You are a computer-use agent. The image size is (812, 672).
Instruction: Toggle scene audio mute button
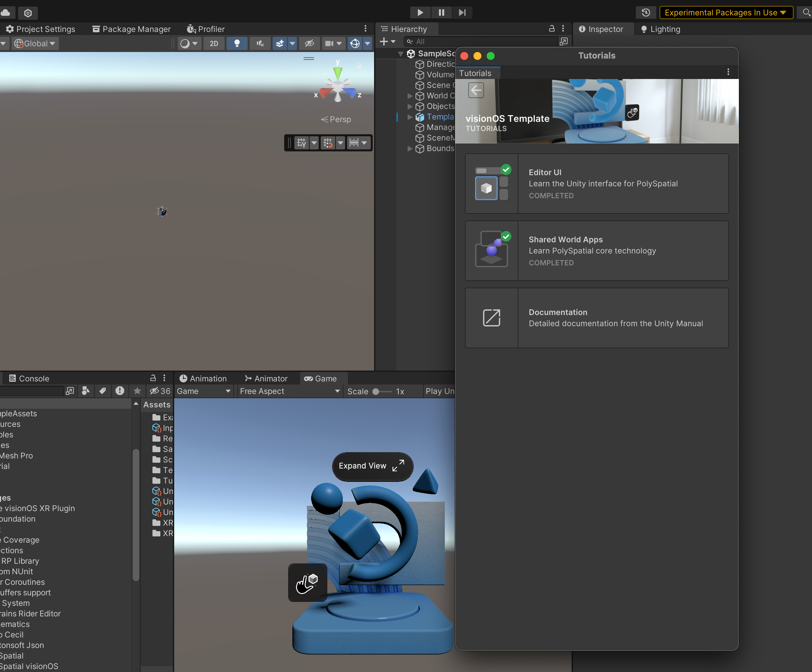point(260,43)
